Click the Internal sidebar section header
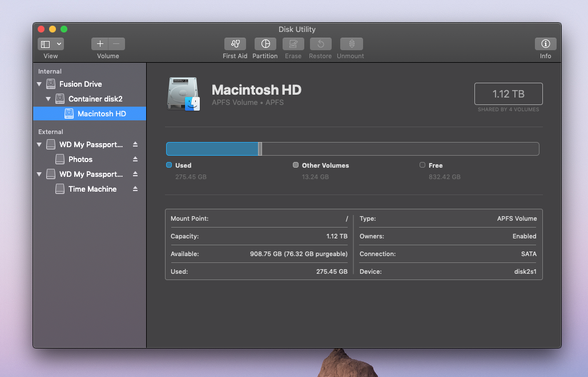 tap(50, 71)
